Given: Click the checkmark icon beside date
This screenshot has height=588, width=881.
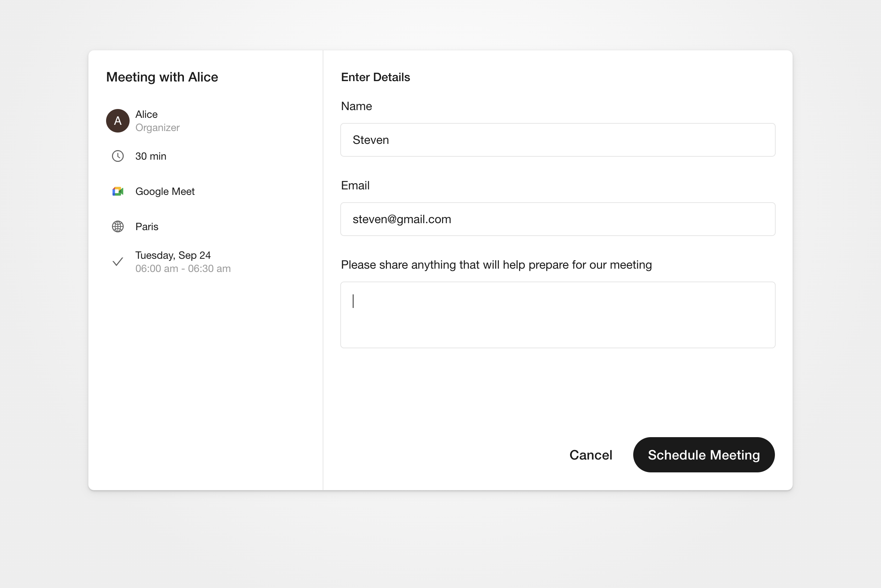Looking at the screenshot, I should (x=118, y=262).
